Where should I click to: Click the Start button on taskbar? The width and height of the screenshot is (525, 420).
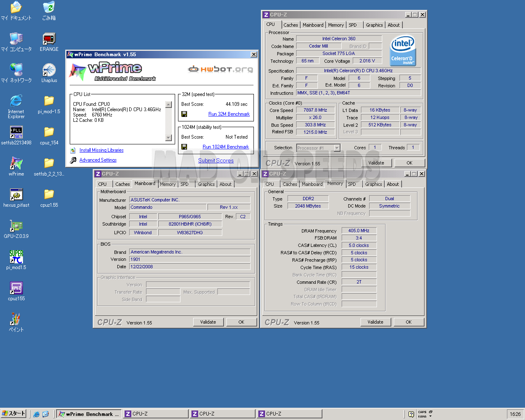(x=14, y=413)
